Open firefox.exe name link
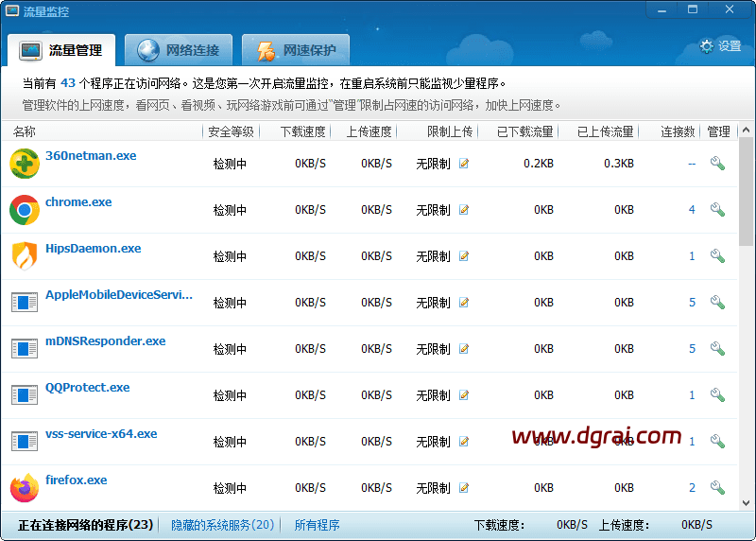Viewport: 756px width, 541px height. point(77,480)
